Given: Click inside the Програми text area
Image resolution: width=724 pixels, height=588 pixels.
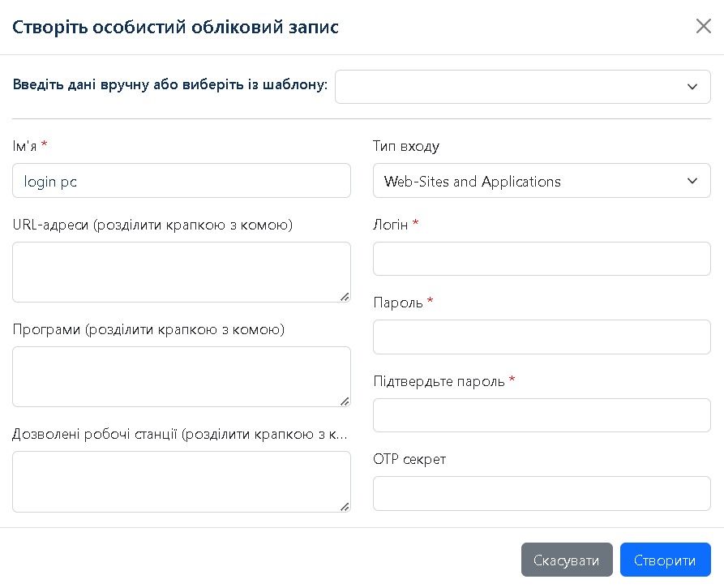Looking at the screenshot, I should (x=181, y=376).
